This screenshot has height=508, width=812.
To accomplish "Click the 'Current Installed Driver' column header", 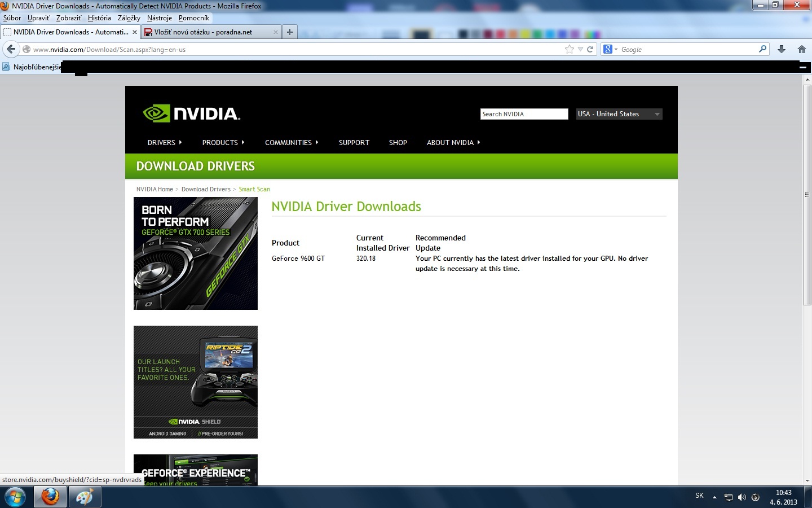I will pos(383,243).
